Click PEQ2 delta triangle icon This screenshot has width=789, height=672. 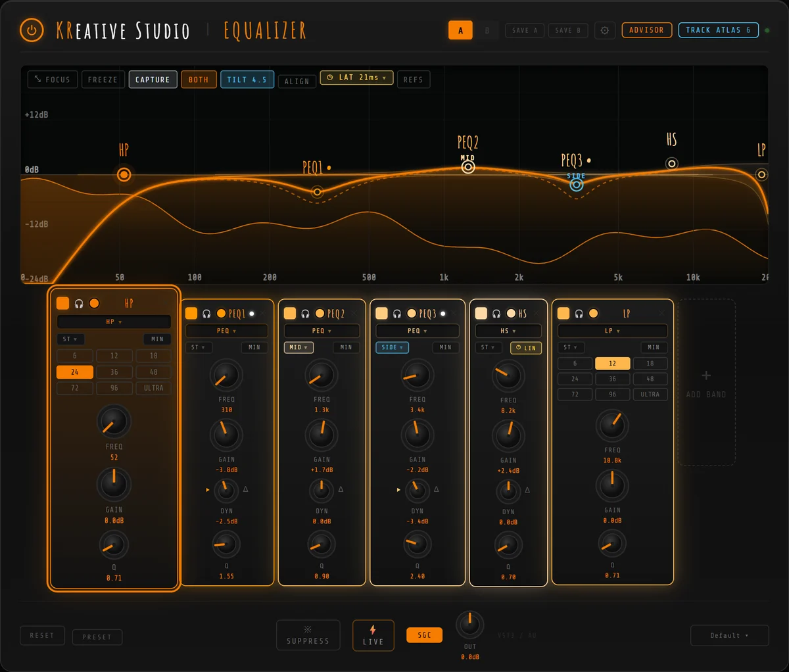341,489
